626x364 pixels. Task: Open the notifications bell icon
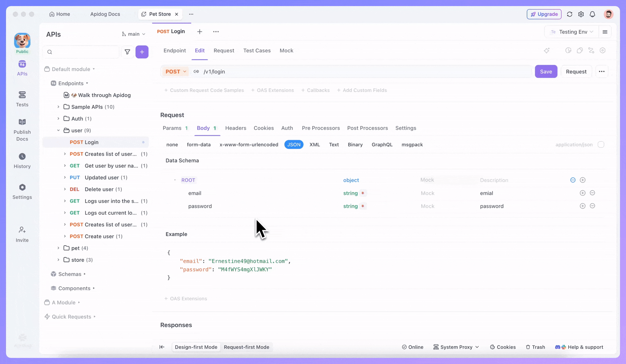592,14
